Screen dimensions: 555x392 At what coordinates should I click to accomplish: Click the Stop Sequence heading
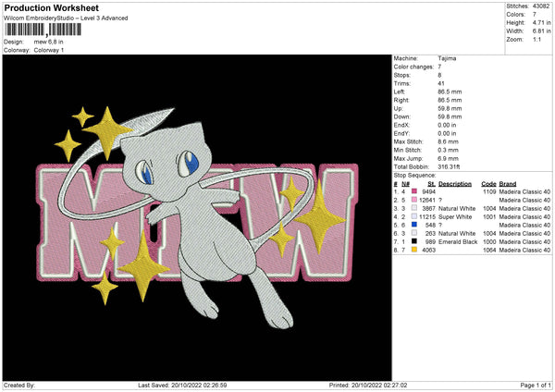point(414,175)
